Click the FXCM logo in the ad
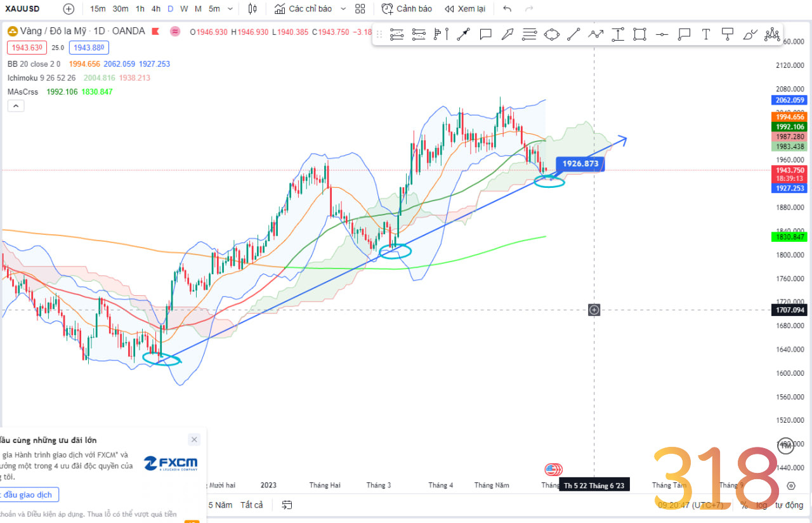This screenshot has height=523, width=812. pyautogui.click(x=171, y=463)
